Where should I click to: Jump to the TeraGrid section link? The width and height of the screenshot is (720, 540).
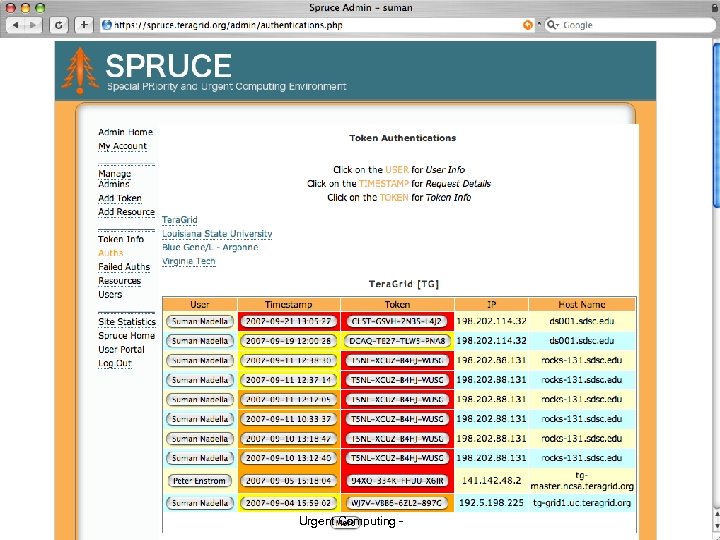[180, 220]
